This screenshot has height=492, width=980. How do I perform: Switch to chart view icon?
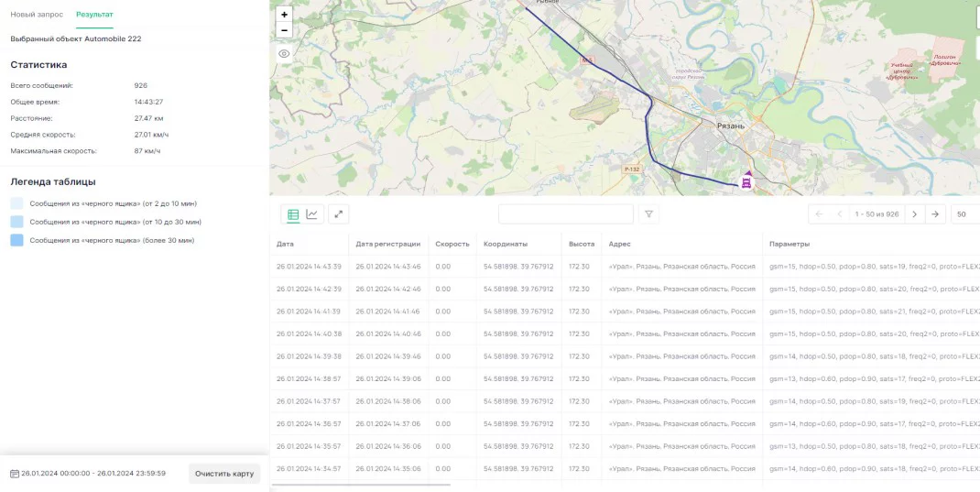[312, 214]
